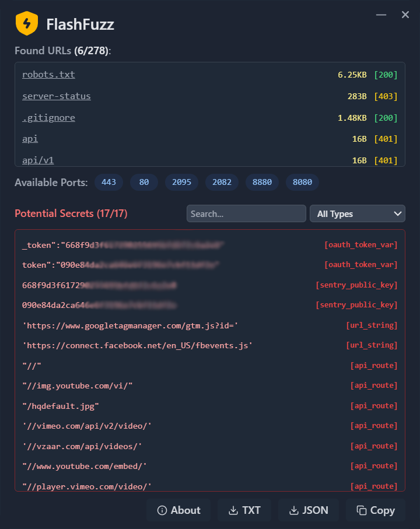Click the Potential Secrets (17/17) heading
This screenshot has height=529, width=420.
tap(71, 213)
